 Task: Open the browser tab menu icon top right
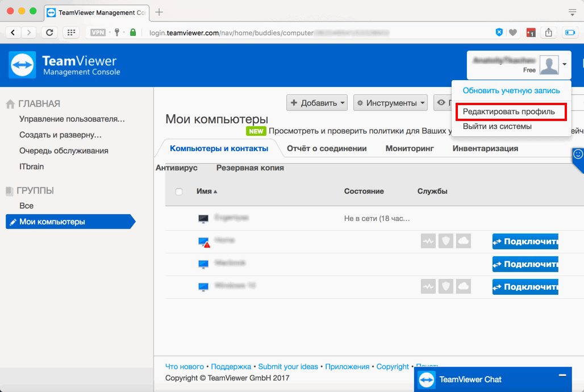tap(573, 12)
